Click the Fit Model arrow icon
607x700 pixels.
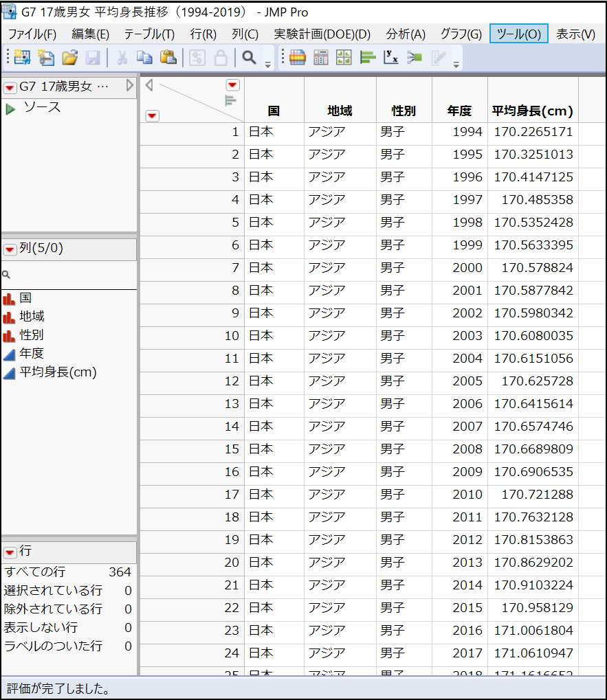coord(415,58)
